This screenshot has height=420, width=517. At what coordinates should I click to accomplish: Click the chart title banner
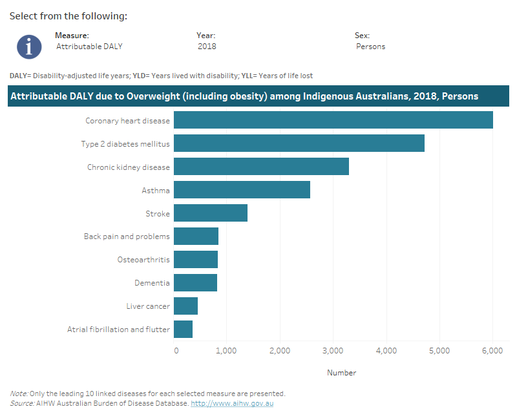(258, 96)
